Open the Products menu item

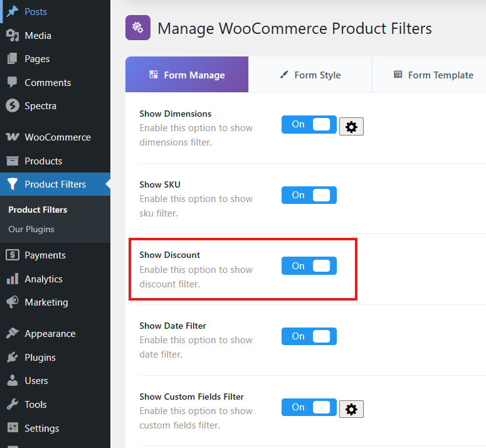coord(55,161)
